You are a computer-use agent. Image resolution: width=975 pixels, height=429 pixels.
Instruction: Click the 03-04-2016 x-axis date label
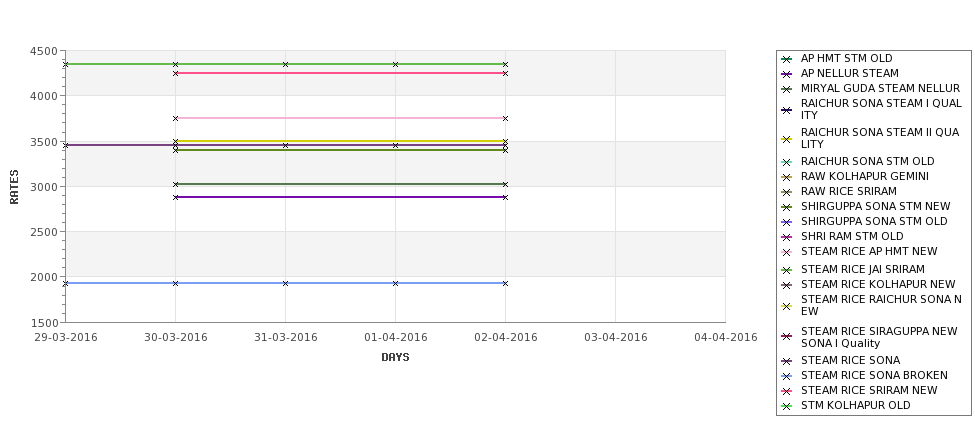point(616,338)
